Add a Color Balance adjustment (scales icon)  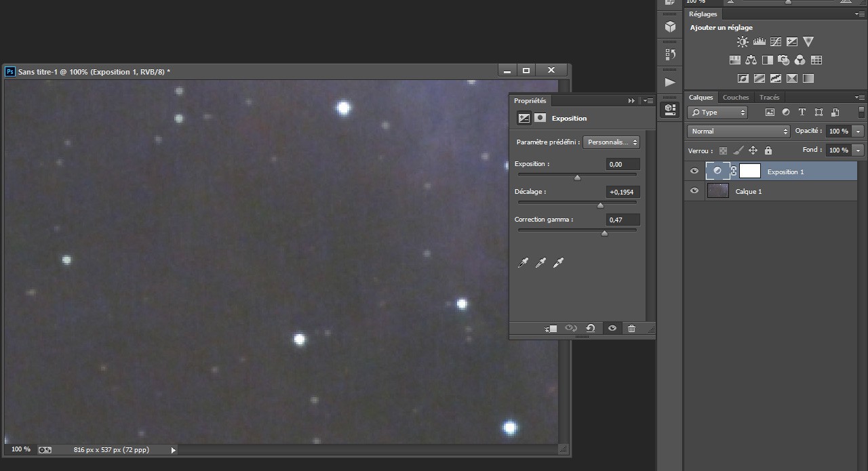pos(751,60)
